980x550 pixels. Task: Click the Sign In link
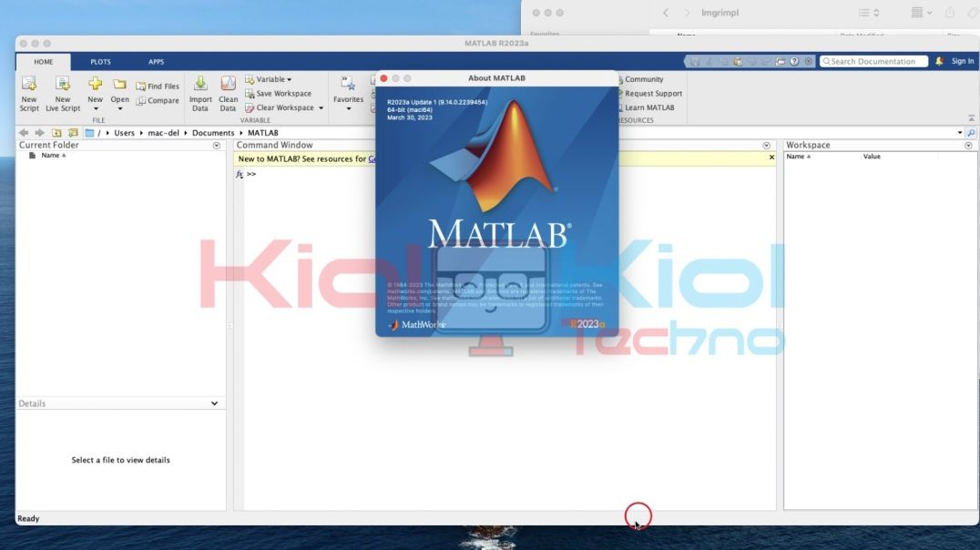click(963, 61)
